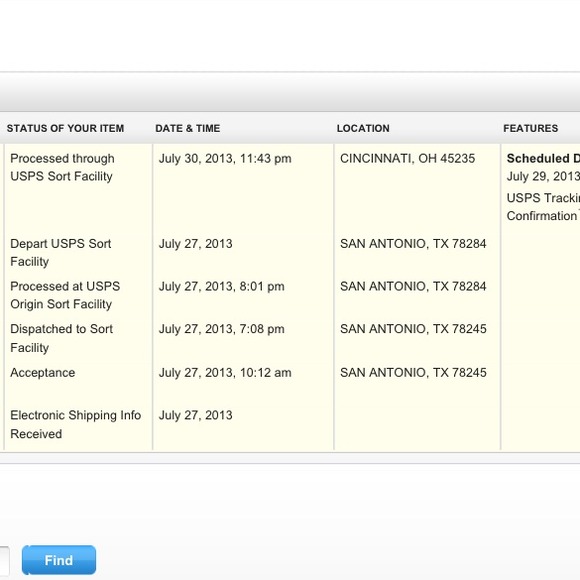Click the blue Find button
The height and width of the screenshot is (580, 580).
tap(59, 560)
